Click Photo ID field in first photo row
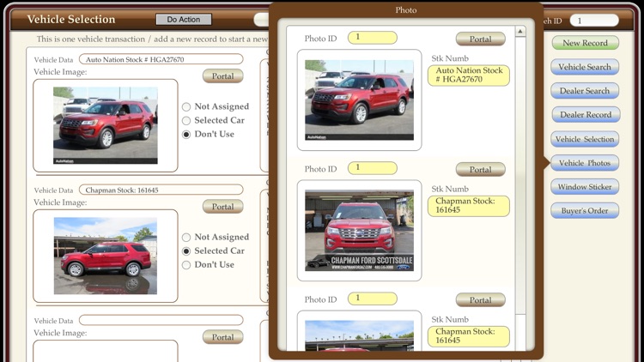This screenshot has width=644, height=362. pyautogui.click(x=373, y=38)
